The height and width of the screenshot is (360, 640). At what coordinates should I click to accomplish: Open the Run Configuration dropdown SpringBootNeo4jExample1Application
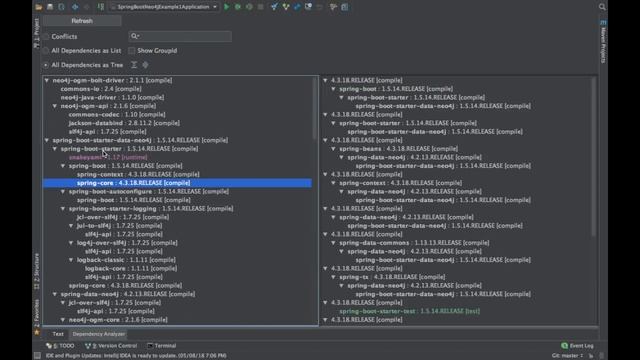tap(164, 7)
